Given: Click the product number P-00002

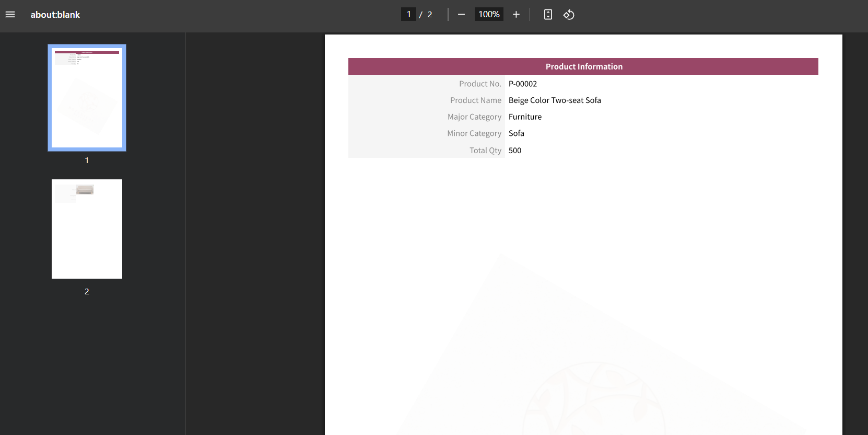Looking at the screenshot, I should (523, 84).
